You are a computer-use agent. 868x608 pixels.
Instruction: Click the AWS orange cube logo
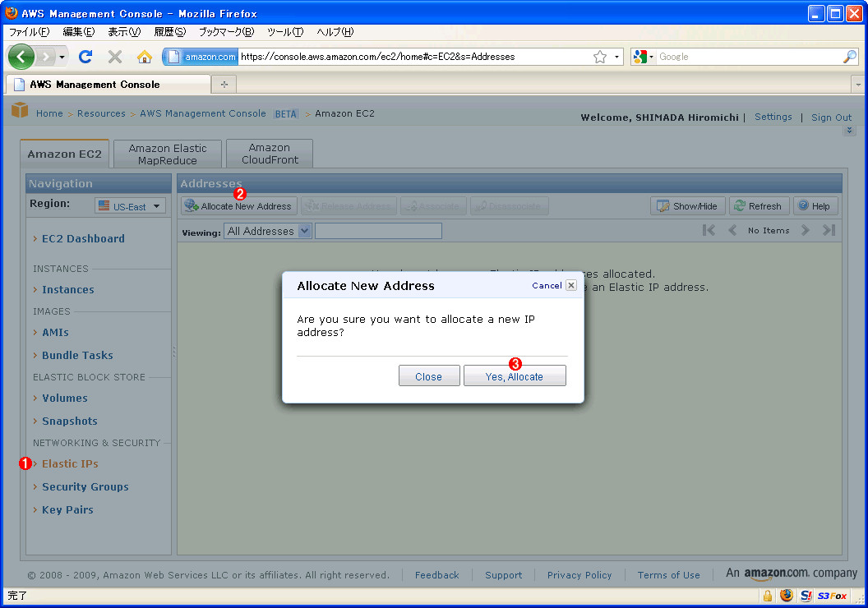pos(20,110)
